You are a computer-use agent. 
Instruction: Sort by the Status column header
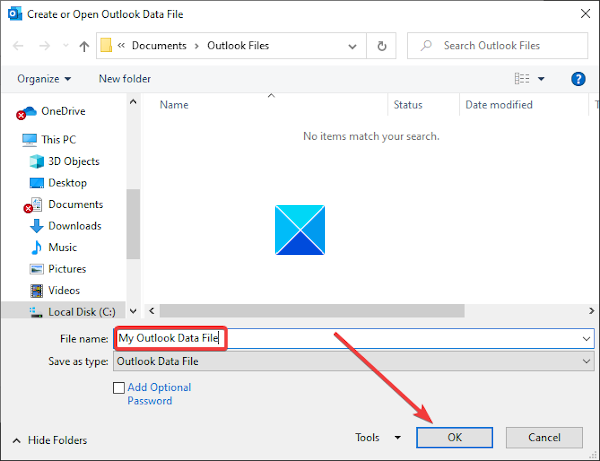pos(408,105)
